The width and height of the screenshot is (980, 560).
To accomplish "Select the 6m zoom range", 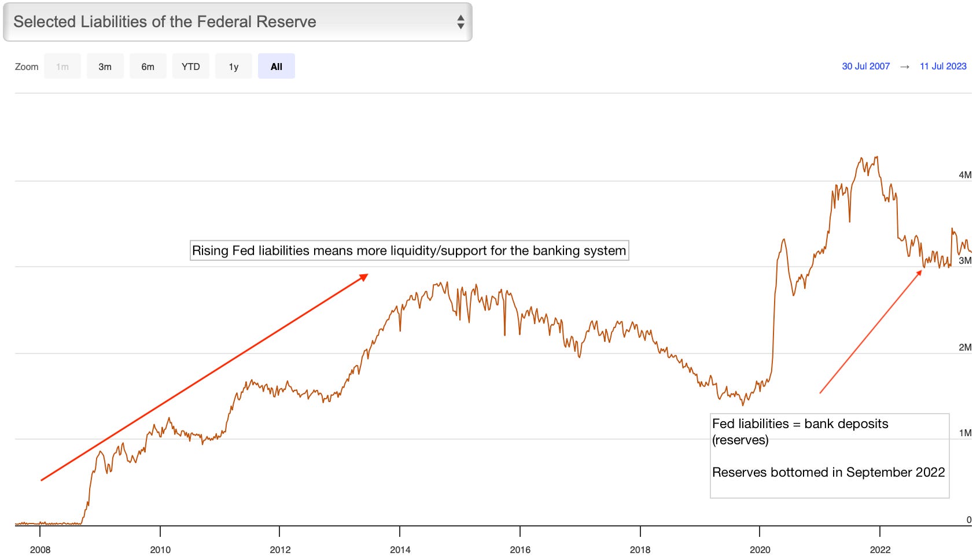I will coord(148,67).
